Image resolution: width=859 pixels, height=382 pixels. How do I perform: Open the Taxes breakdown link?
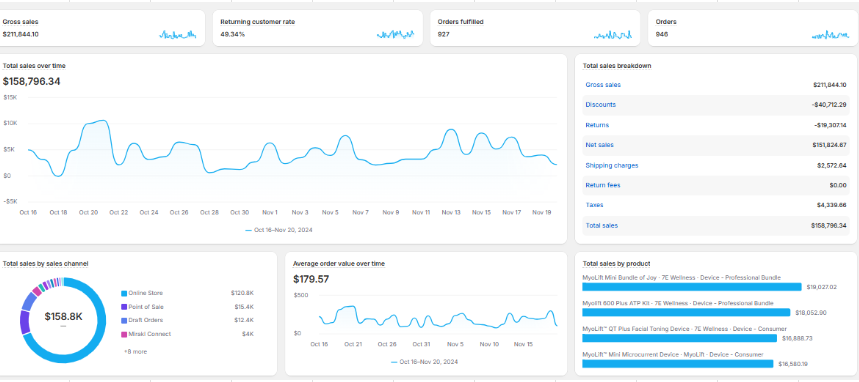coord(594,205)
